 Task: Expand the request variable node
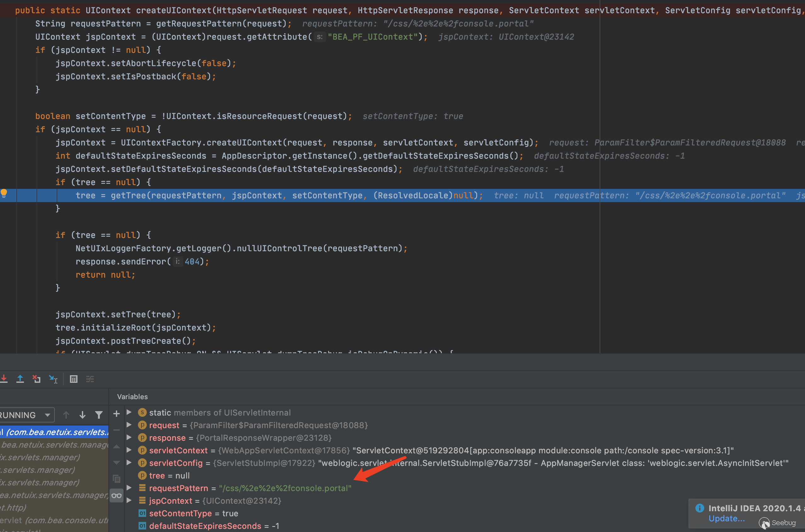coord(129,425)
